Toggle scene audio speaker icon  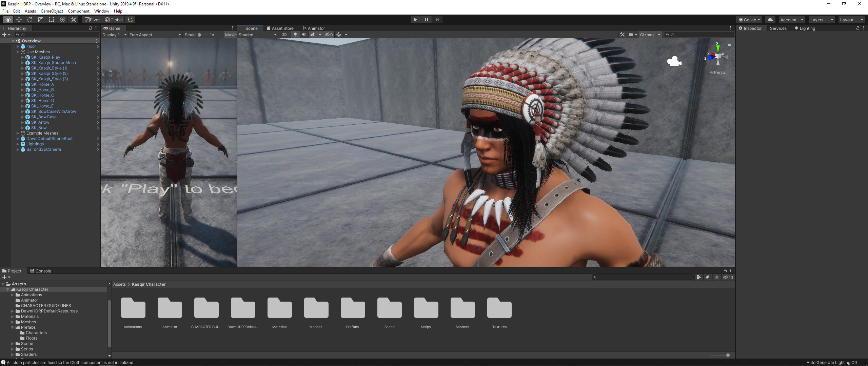[304, 35]
